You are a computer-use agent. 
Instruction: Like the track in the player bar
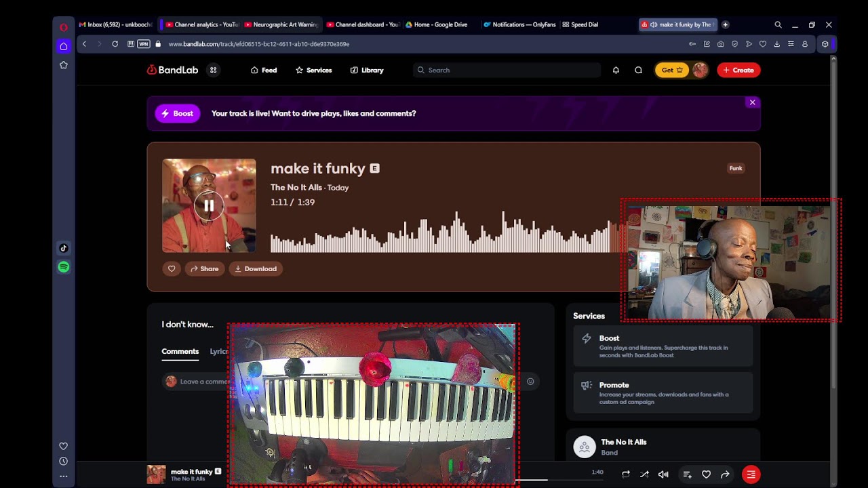tap(706, 474)
